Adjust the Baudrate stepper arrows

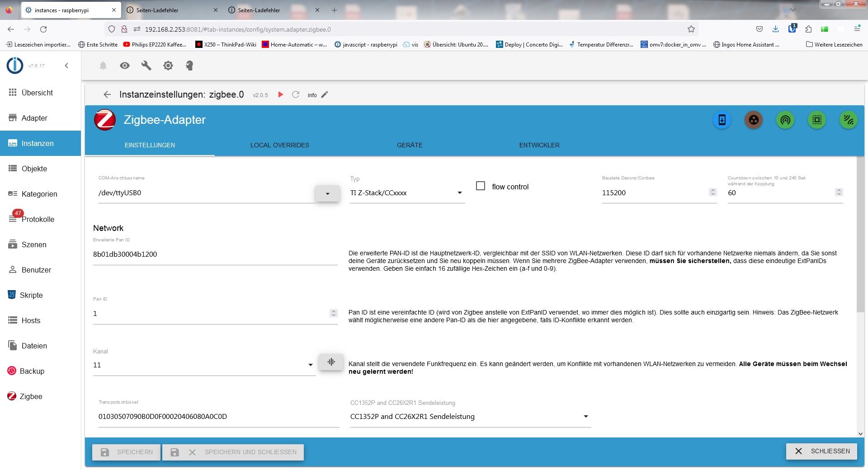(x=713, y=192)
